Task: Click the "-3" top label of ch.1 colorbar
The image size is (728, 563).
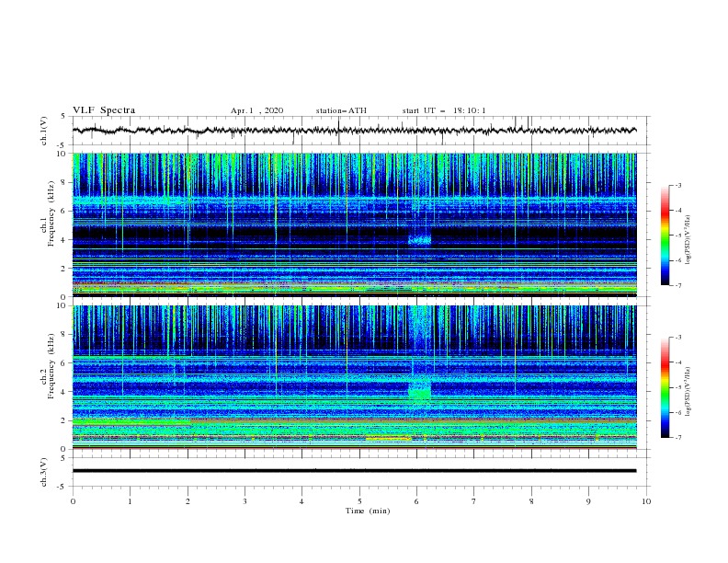Action: [677, 185]
